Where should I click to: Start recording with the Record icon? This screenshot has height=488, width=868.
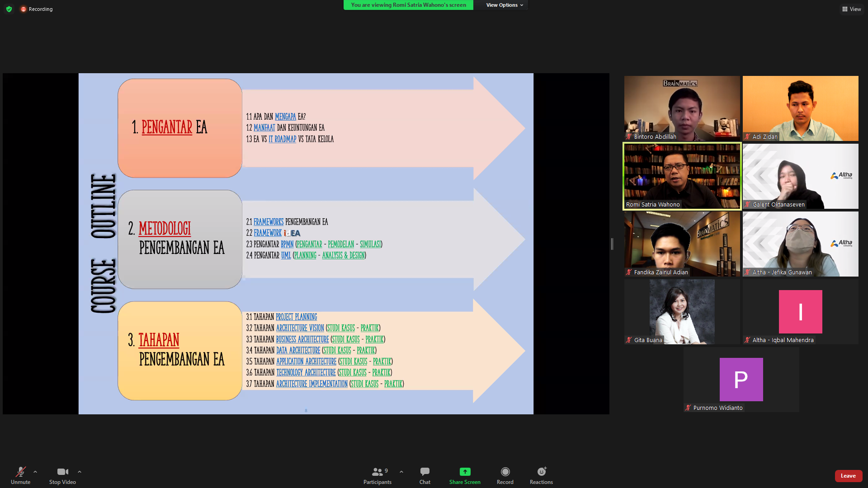point(505,472)
